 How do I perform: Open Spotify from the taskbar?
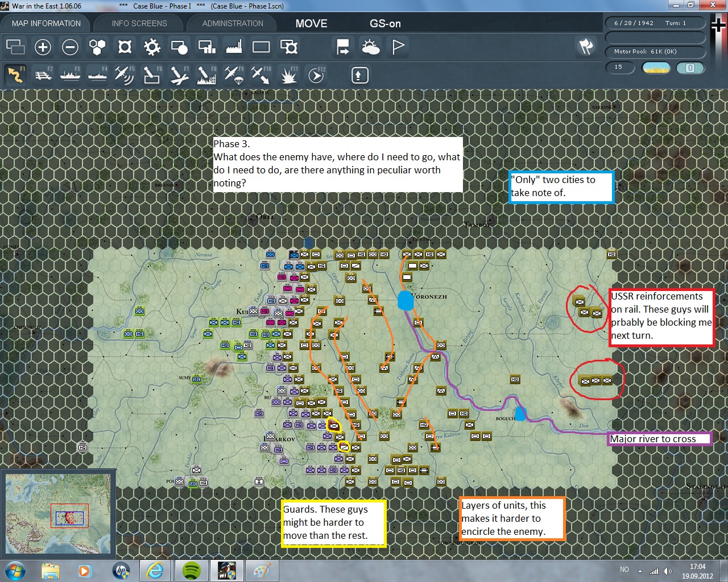[x=191, y=570]
